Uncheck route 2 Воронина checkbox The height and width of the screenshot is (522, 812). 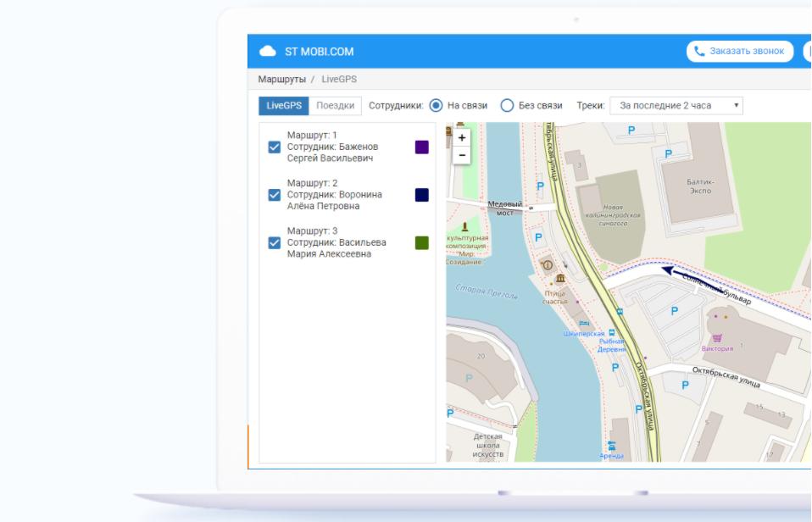point(275,195)
